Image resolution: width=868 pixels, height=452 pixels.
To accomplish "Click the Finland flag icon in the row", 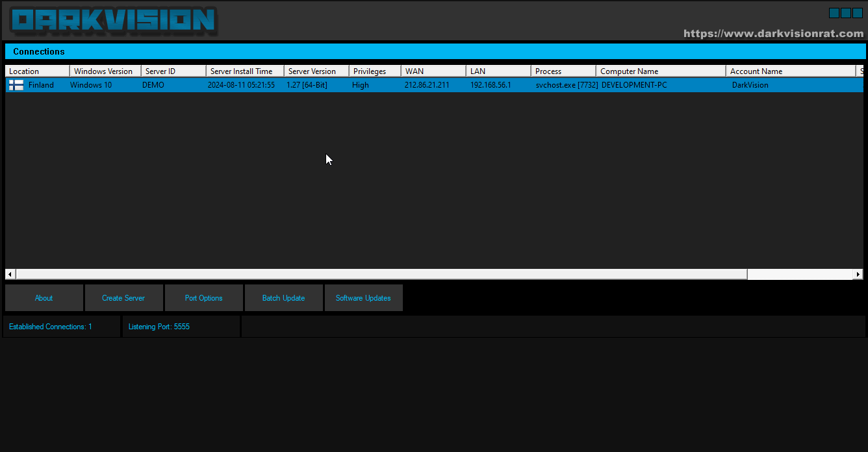I will (x=16, y=85).
